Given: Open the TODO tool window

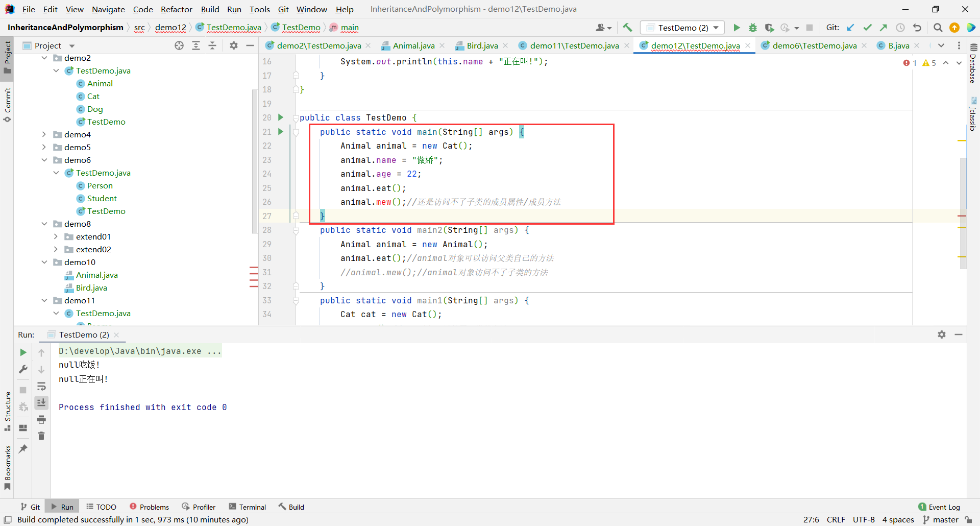Looking at the screenshot, I should tap(101, 507).
